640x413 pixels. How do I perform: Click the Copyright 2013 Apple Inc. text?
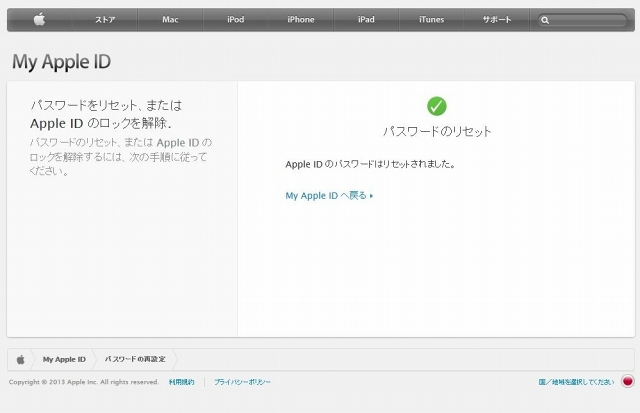pyautogui.click(x=84, y=382)
